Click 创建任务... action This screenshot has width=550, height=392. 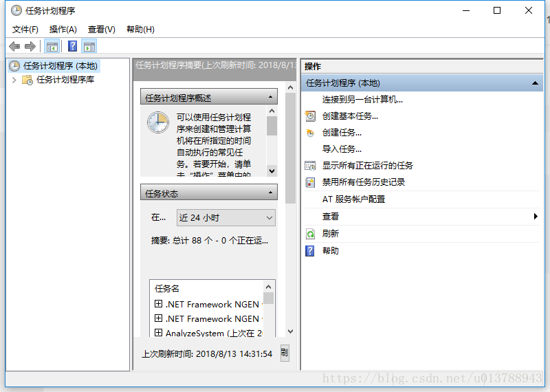(x=342, y=133)
